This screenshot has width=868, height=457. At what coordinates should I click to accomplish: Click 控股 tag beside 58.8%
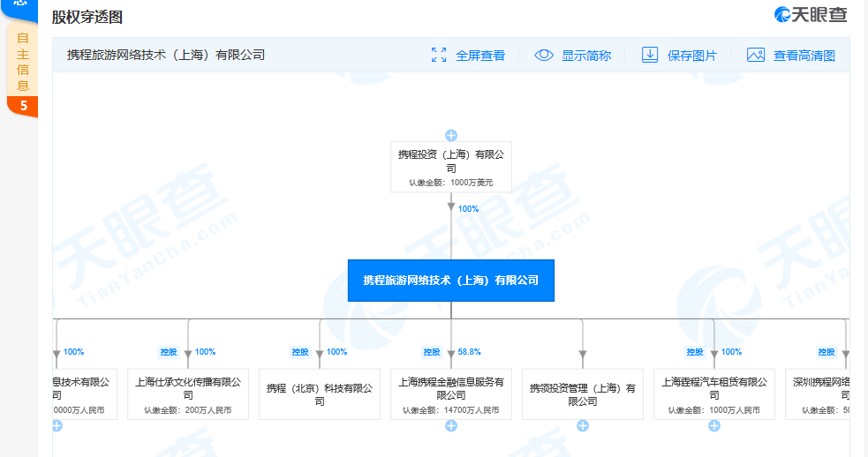[x=432, y=352]
